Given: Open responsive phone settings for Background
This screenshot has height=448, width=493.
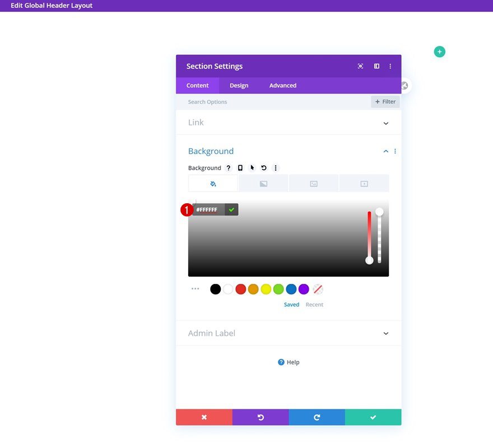Looking at the screenshot, I should tap(240, 167).
